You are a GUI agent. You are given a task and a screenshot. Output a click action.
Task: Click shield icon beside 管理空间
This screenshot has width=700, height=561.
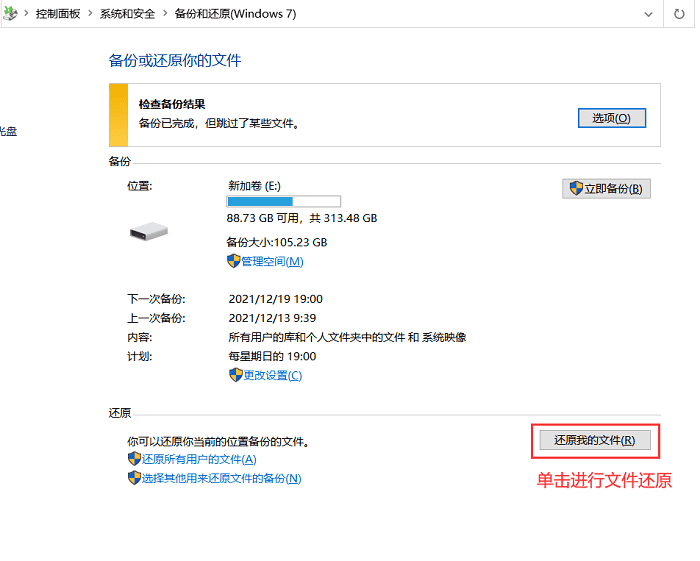point(233,261)
